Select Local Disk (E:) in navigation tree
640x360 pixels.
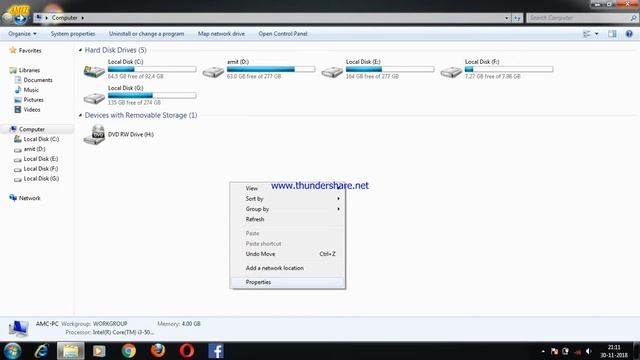click(41, 159)
